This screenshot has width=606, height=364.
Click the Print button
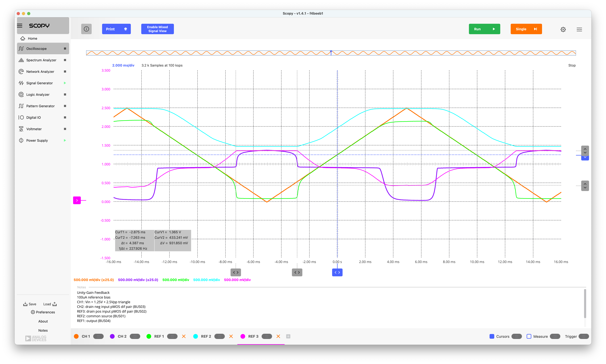(116, 29)
